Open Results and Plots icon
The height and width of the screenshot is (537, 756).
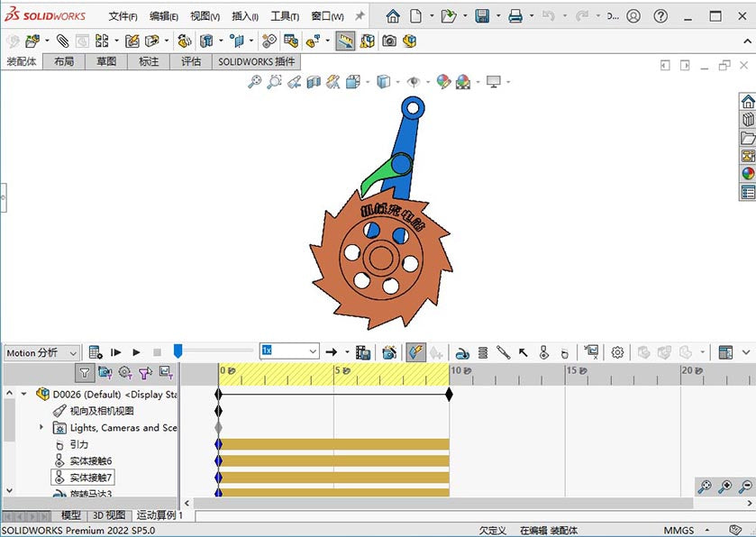591,352
